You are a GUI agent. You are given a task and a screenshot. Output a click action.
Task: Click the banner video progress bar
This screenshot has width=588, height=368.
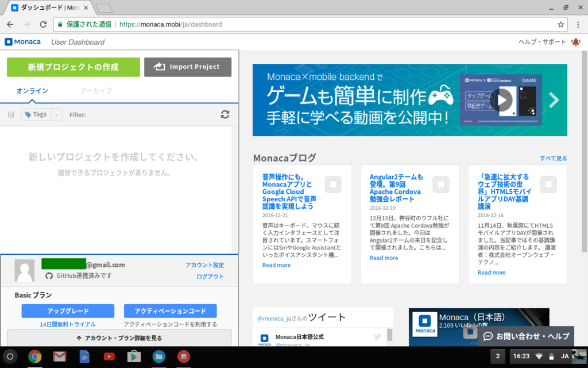(501, 121)
